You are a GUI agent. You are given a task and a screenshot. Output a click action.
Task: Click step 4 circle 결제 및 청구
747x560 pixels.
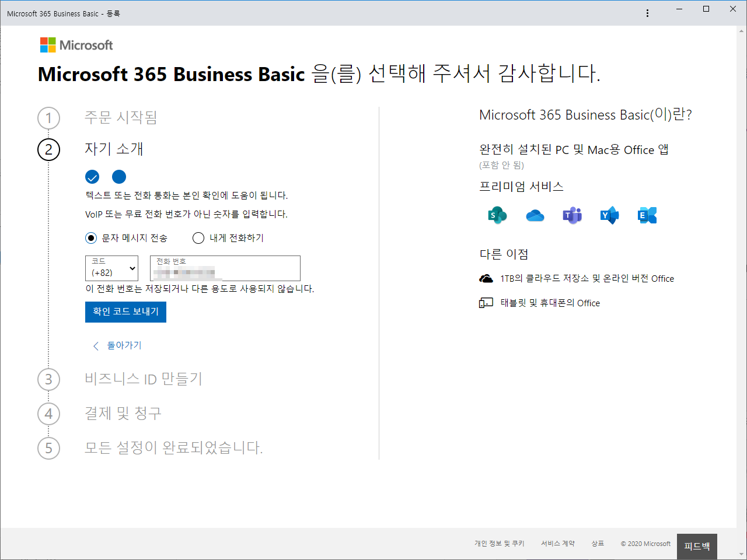[x=49, y=414]
